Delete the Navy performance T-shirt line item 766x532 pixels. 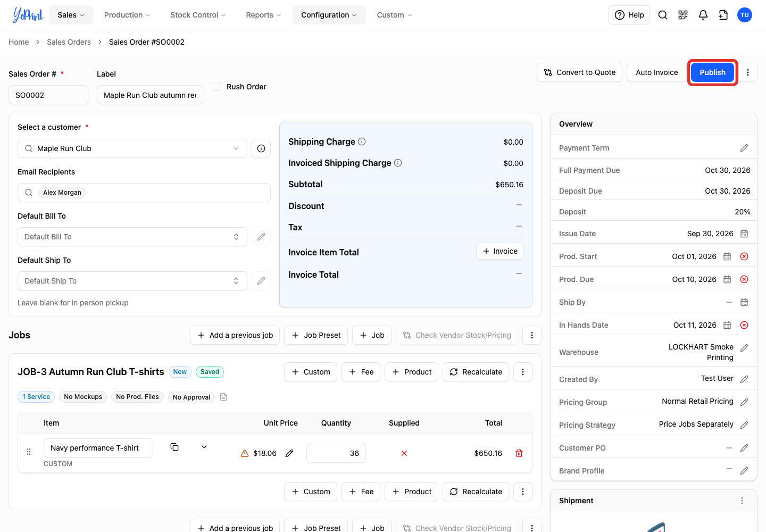tap(519, 453)
